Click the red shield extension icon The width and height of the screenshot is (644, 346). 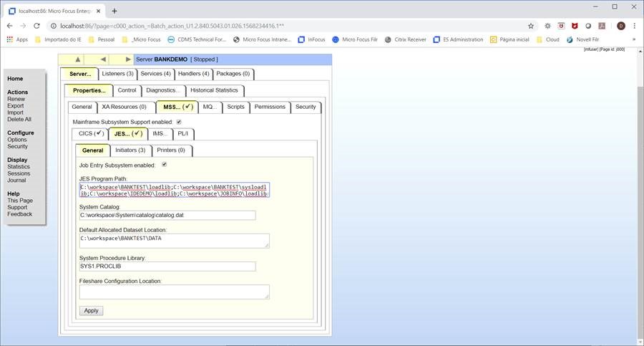point(575,26)
